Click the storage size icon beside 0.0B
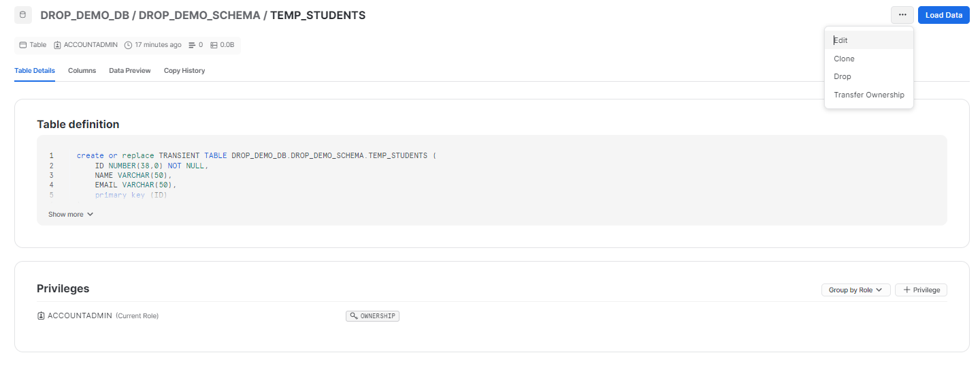 click(214, 45)
